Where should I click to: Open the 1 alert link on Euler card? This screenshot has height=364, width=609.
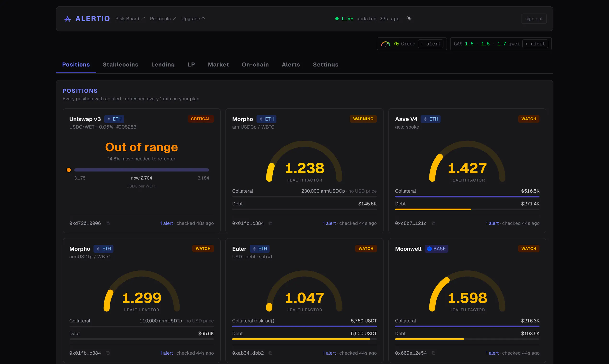point(329,353)
